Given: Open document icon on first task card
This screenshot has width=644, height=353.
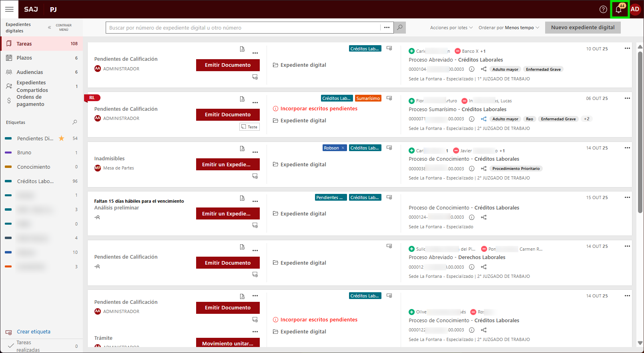Looking at the screenshot, I should [242, 49].
